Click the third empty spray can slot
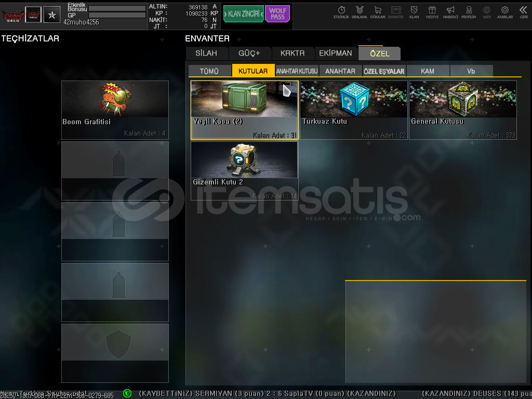This screenshot has width=532, height=399. pyautogui.click(x=115, y=292)
